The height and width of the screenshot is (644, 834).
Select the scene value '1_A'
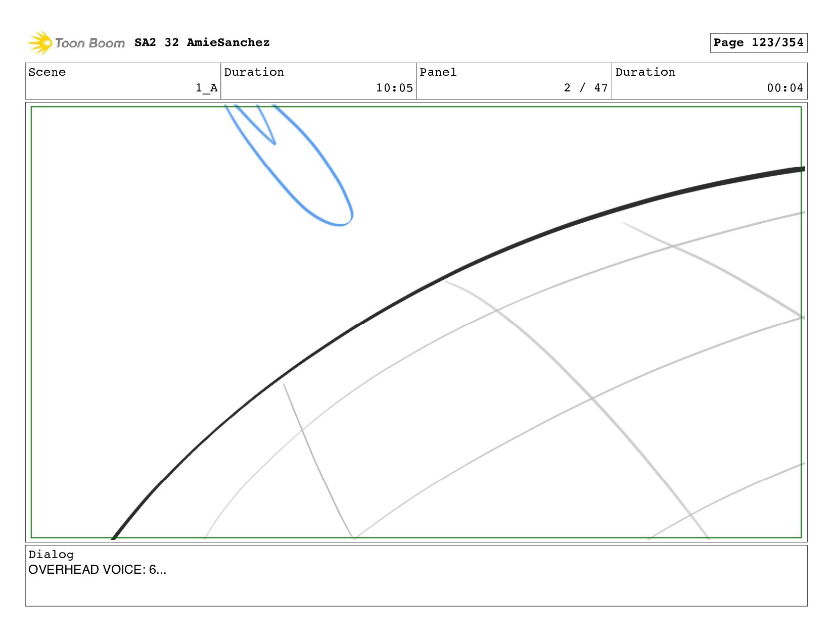207,88
